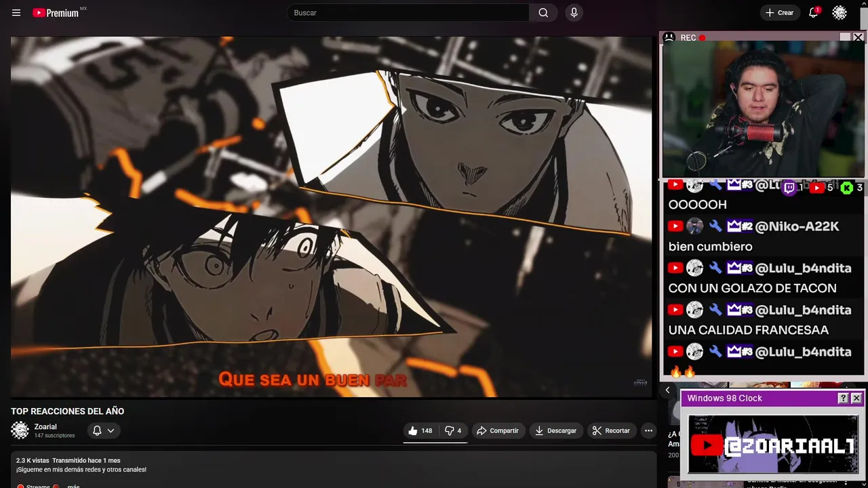Click the Kick viewer count icon
Viewport: 868px width, 488px height.
point(846,188)
